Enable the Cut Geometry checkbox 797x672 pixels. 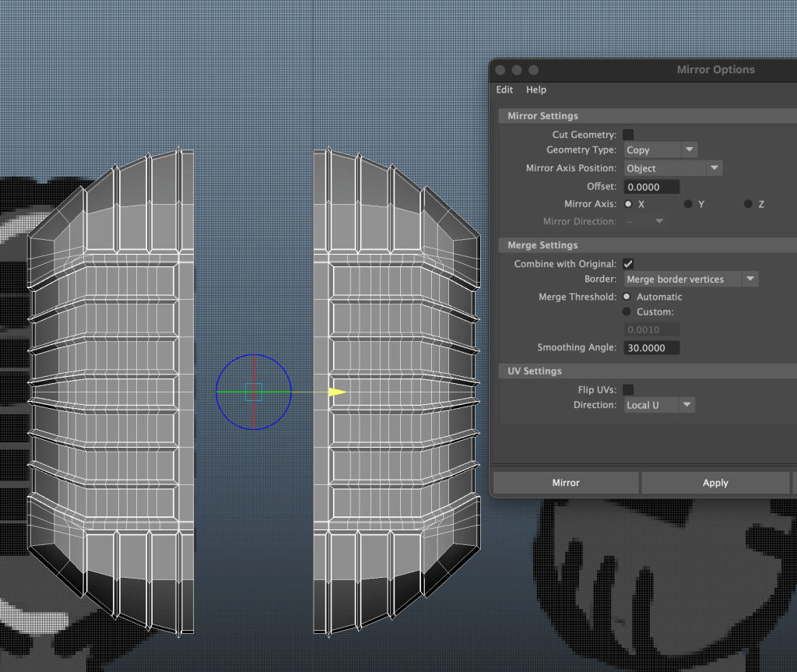click(628, 135)
